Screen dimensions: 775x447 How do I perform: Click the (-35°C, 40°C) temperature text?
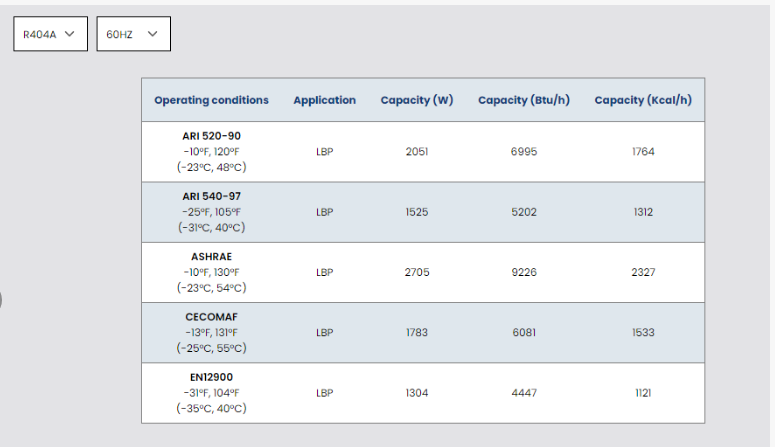[x=212, y=408]
